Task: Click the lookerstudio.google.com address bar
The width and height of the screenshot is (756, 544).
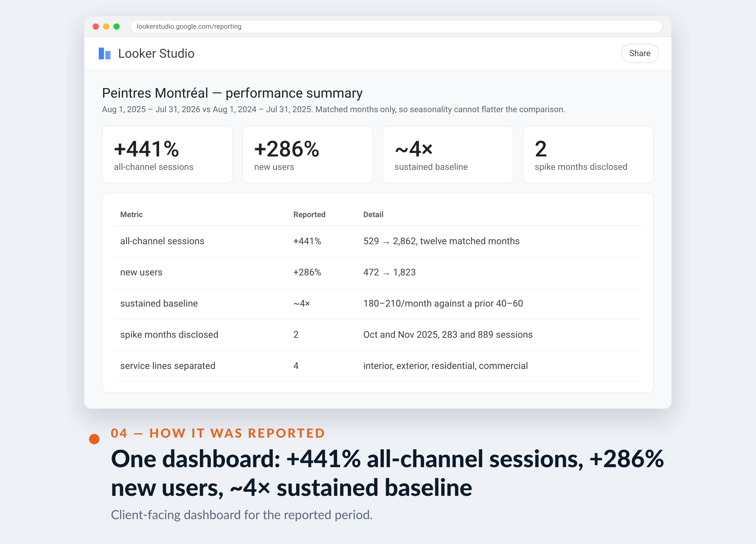Action: [396, 26]
